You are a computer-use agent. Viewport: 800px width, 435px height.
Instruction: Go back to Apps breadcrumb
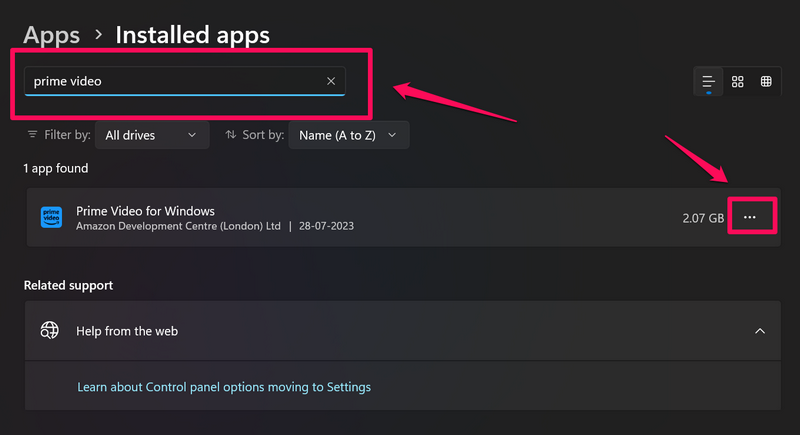52,35
